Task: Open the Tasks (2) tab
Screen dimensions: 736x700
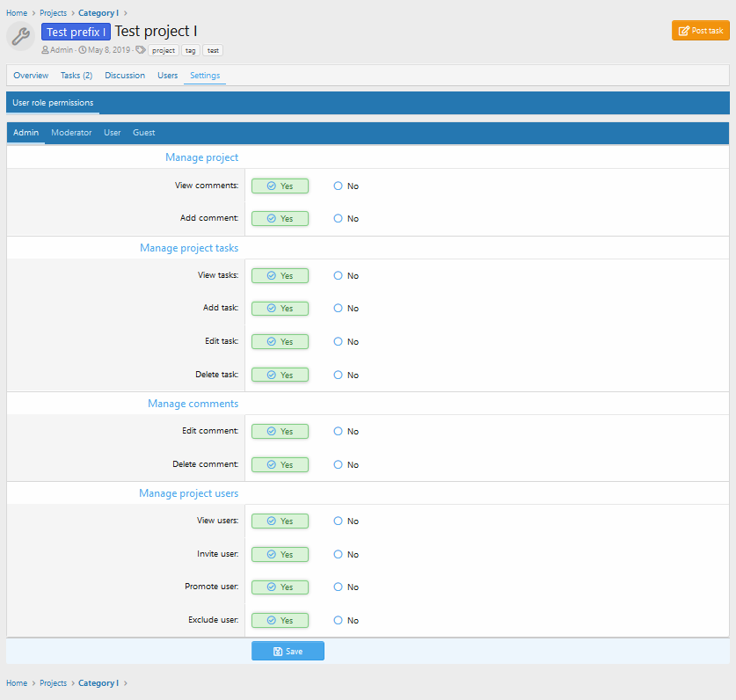Action: point(77,76)
